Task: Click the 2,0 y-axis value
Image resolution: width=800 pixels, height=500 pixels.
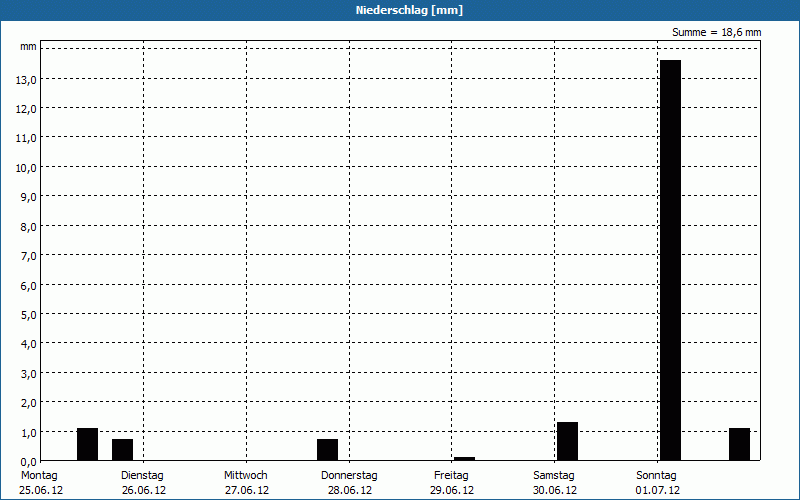Action: click(29, 403)
